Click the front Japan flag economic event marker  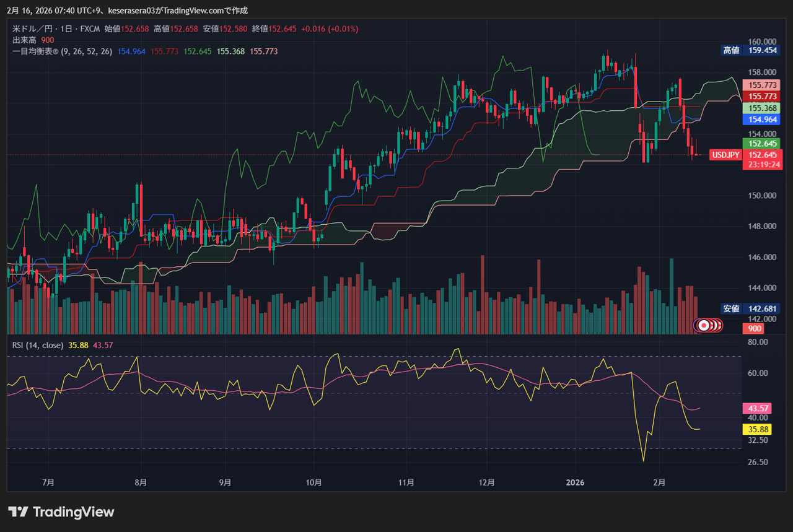[x=704, y=325]
